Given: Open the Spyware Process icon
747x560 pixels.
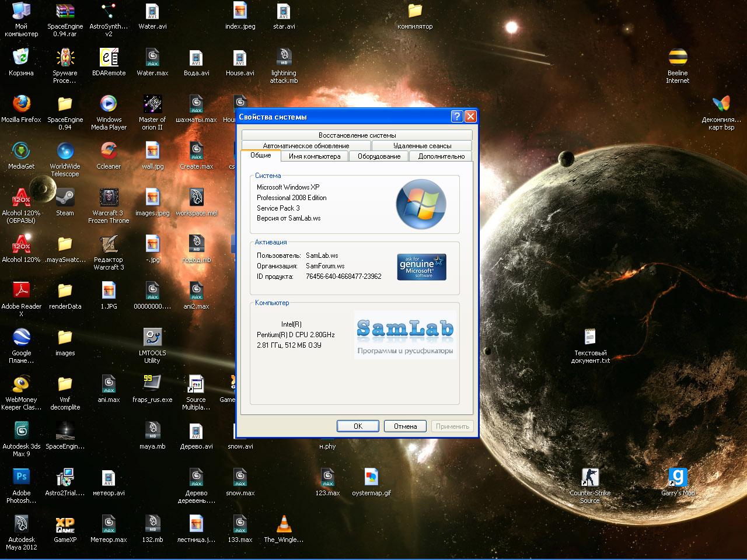Looking at the screenshot, I should tap(65, 57).
